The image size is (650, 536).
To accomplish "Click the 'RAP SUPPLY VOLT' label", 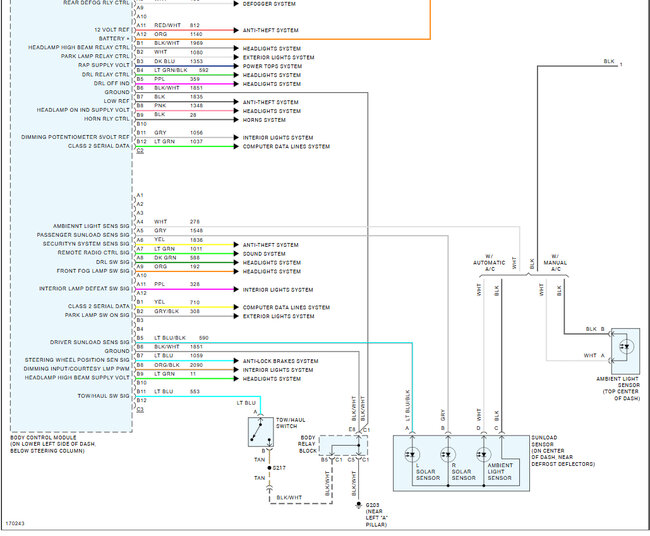I will point(104,65).
